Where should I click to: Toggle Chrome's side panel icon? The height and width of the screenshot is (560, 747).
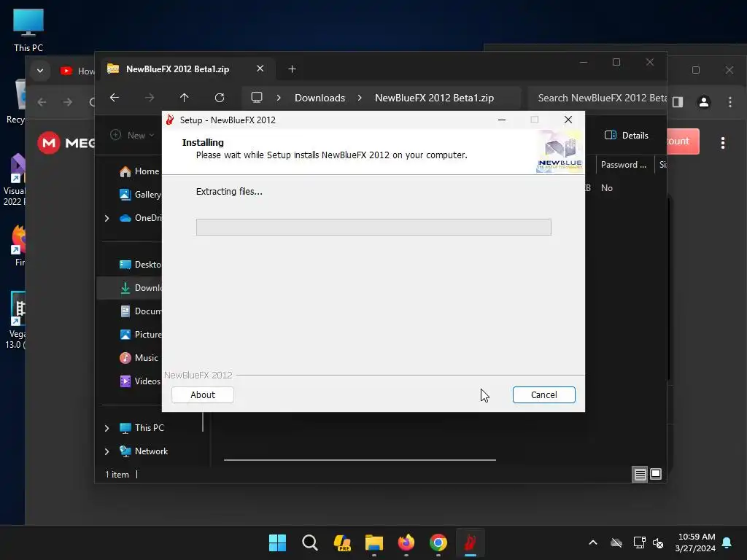pyautogui.click(x=678, y=101)
